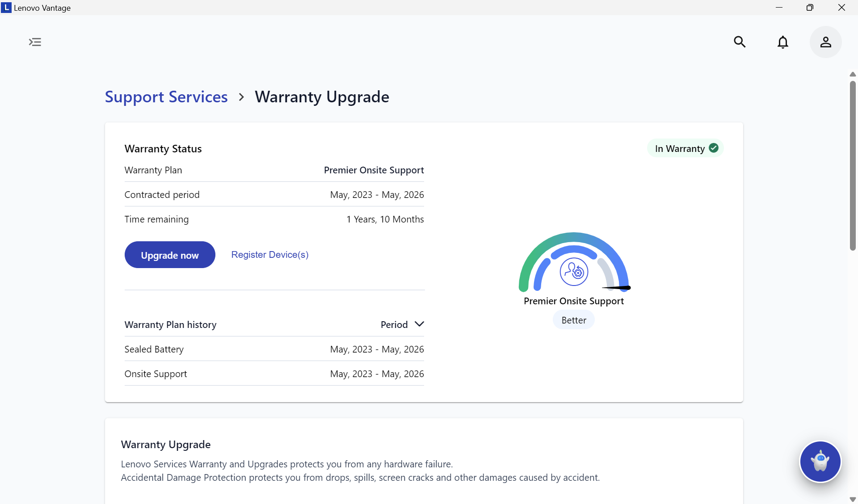Expand the Period dropdown chevron
This screenshot has width=858, height=504.
[x=419, y=324]
